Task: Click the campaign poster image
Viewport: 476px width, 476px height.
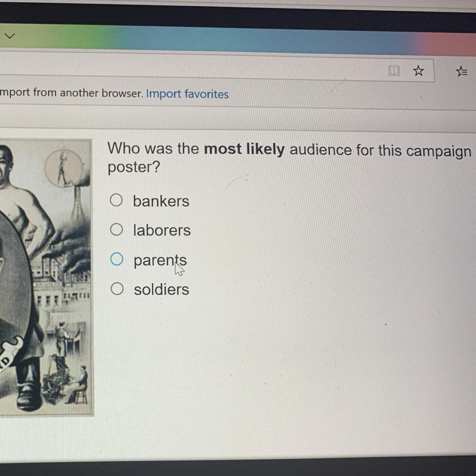Action: pyautogui.click(x=46, y=277)
